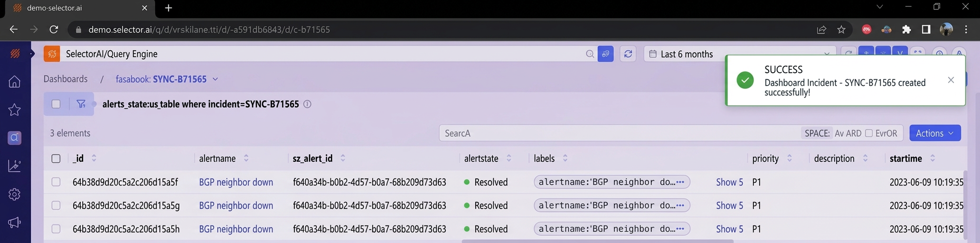The height and width of the screenshot is (243, 980).
Task: Click Show 5 in the 15a5f row
Action: (729, 182)
